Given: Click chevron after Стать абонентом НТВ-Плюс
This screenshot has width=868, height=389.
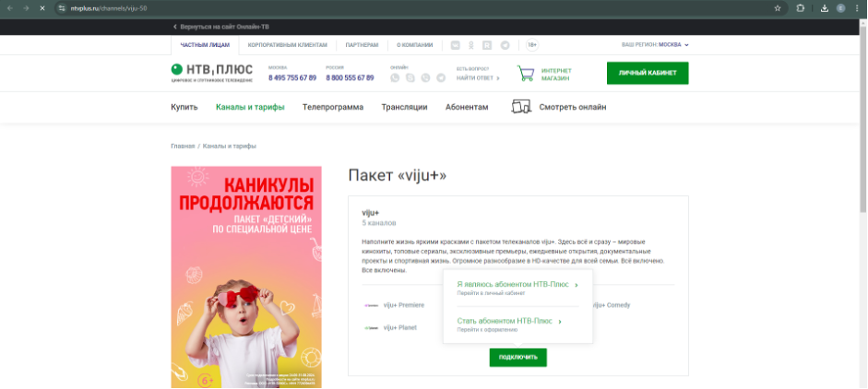Looking at the screenshot, I should [560, 322].
